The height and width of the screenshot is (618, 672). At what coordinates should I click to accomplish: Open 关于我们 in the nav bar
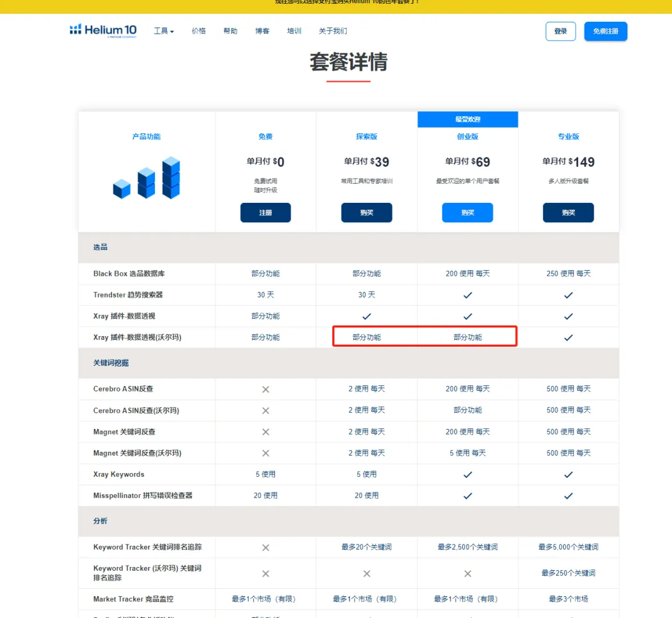pos(332,31)
